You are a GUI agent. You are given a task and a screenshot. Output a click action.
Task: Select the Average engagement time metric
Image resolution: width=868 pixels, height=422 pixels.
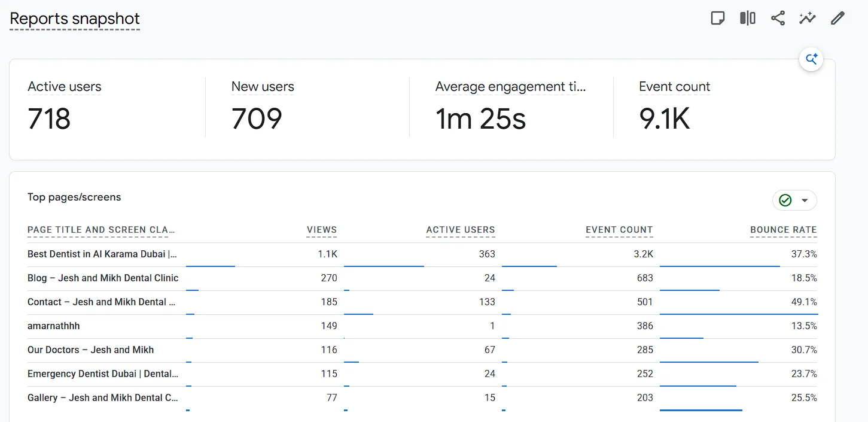510,87
